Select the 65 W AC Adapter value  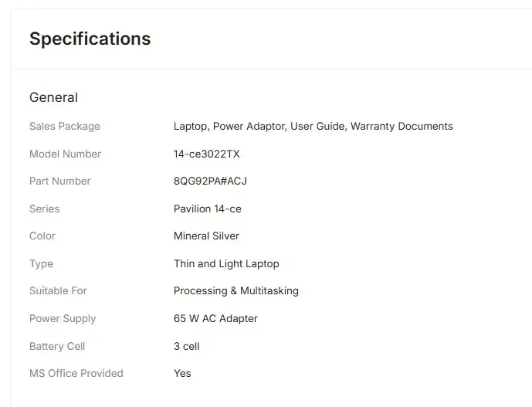215,318
